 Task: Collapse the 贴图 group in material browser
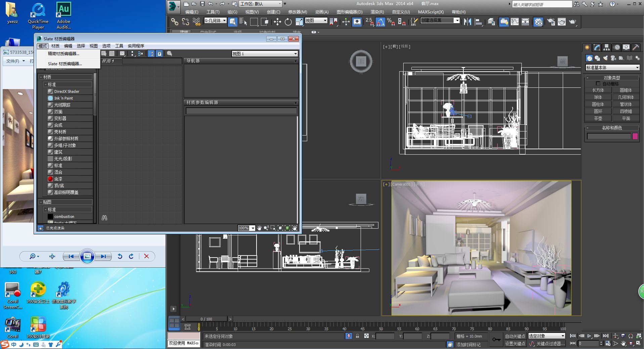click(x=41, y=202)
